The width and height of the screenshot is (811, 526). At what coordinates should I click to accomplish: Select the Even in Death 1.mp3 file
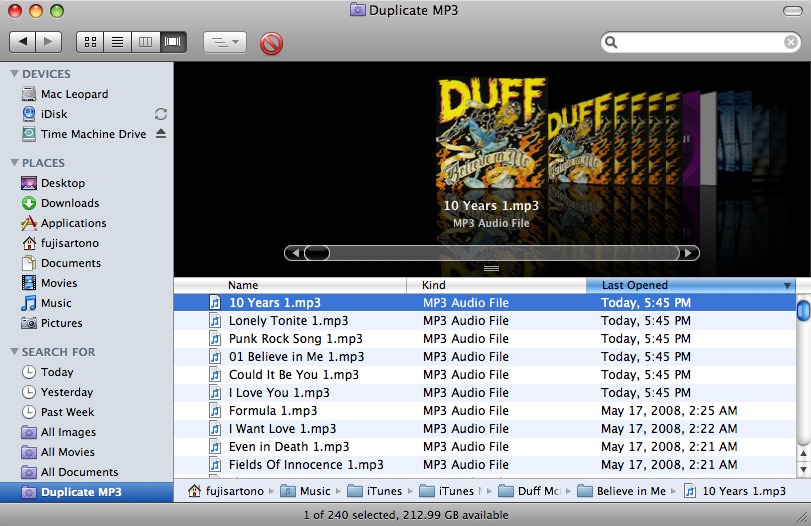(485, 446)
